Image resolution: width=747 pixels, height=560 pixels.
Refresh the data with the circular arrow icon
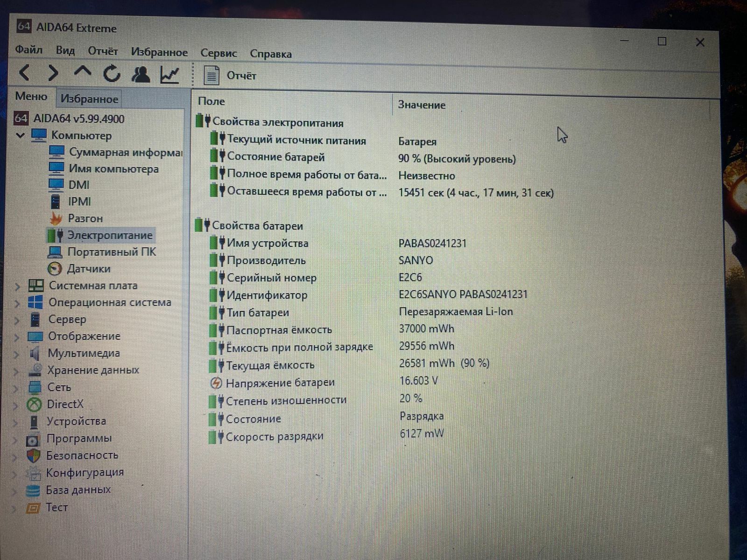pos(112,73)
